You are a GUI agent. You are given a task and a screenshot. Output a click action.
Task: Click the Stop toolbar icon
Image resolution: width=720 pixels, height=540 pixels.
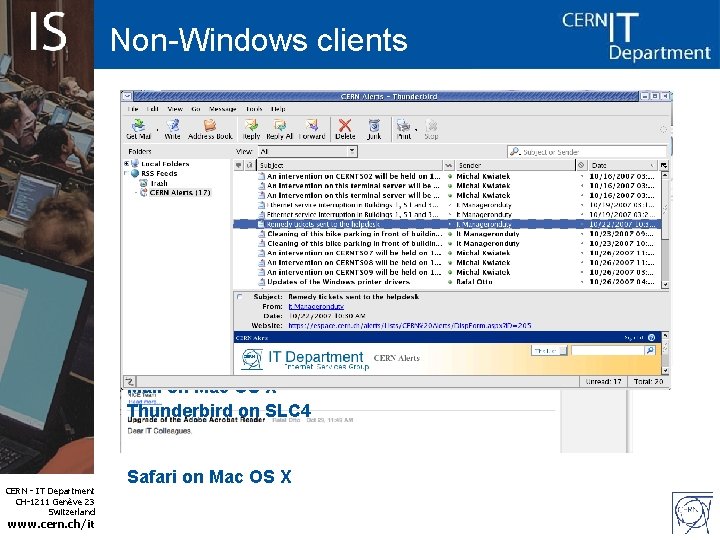click(x=431, y=125)
